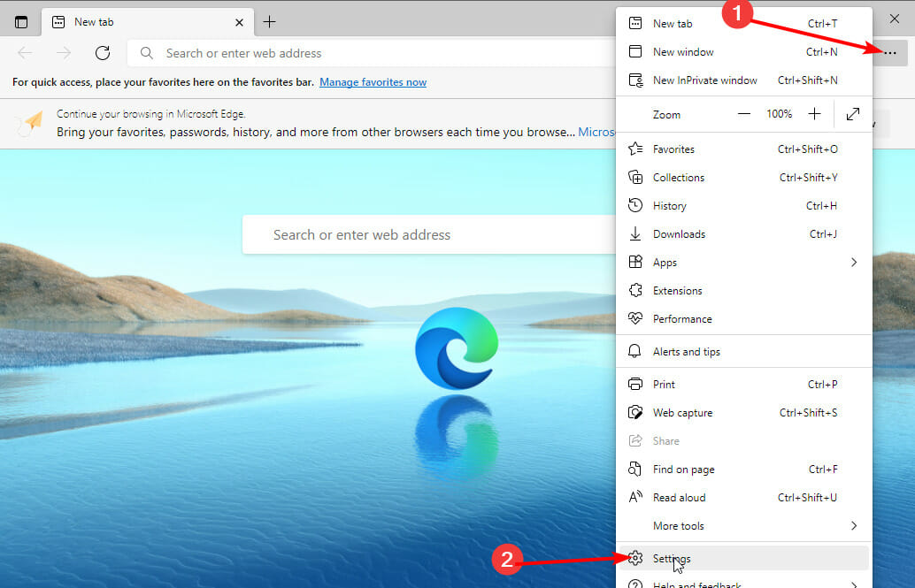Open Performance from the menu
Screen dimensions: 915x588
pos(744,319)
